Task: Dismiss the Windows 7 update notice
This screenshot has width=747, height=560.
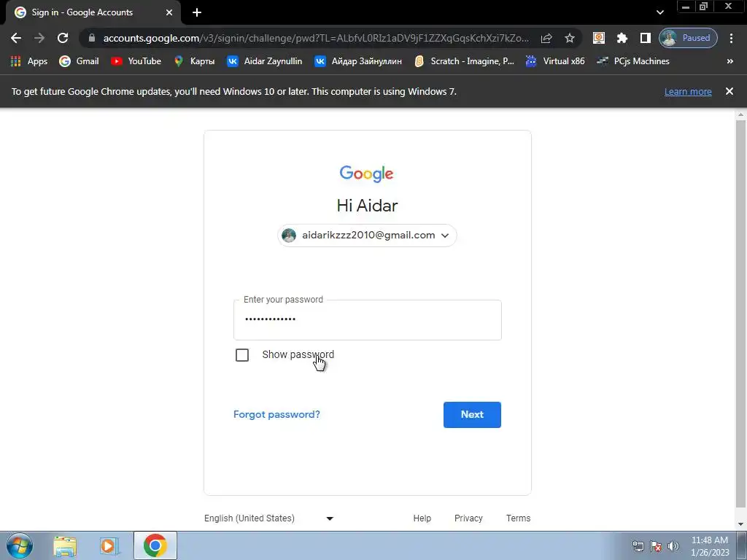Action: coord(729,91)
